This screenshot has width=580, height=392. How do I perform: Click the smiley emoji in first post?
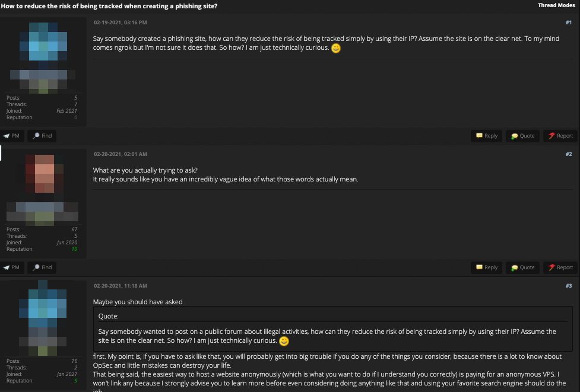point(336,48)
